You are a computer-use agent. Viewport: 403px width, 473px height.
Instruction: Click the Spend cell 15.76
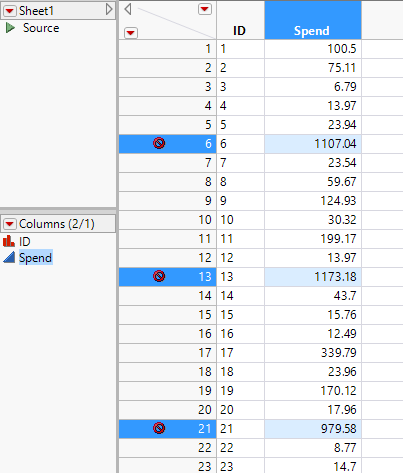point(313,315)
